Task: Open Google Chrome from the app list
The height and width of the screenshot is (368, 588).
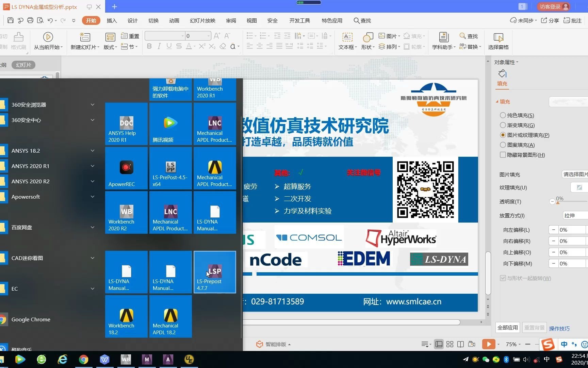Action: tap(31, 319)
